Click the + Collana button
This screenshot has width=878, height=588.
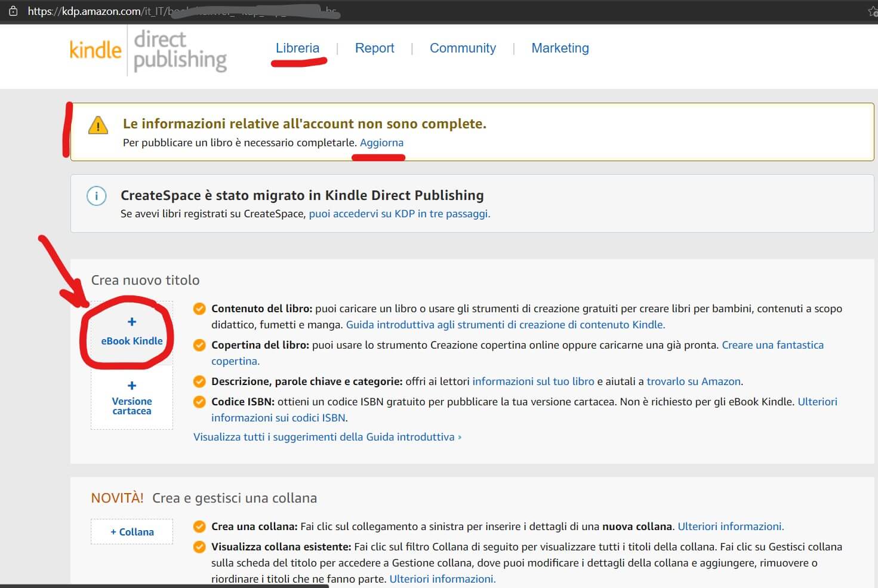(132, 532)
